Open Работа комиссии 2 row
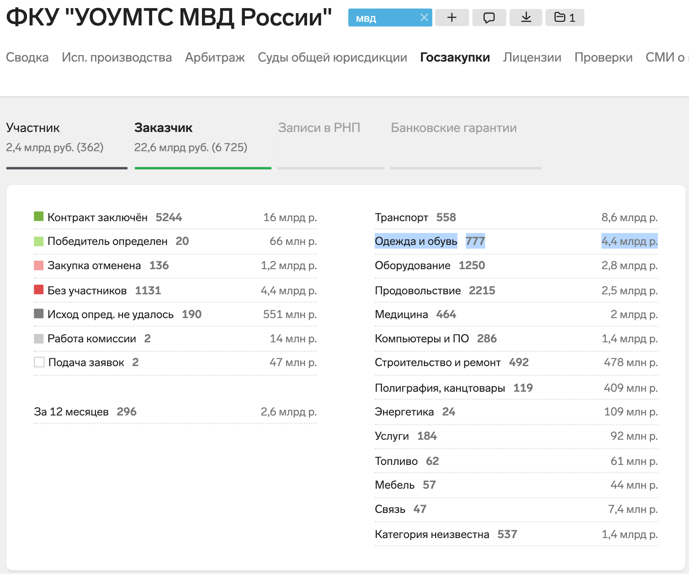 (x=175, y=338)
